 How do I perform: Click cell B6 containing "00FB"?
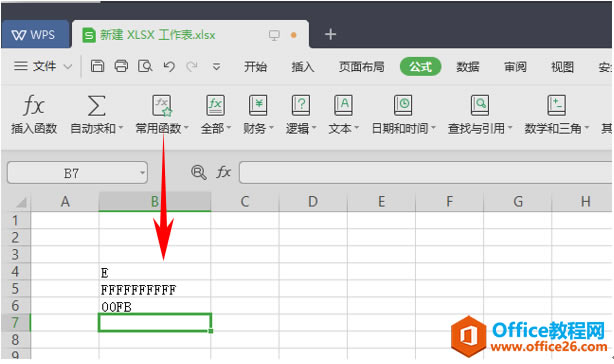[x=155, y=306]
